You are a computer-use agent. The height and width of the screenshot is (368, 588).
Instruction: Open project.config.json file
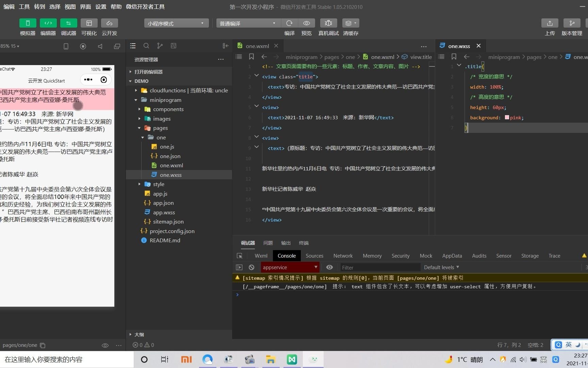point(172,231)
